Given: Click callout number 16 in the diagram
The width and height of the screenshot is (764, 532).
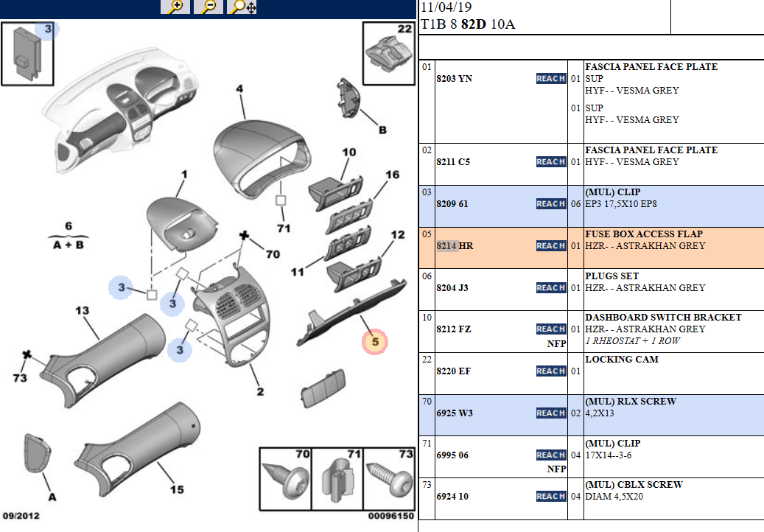Looking at the screenshot, I should point(392,175).
